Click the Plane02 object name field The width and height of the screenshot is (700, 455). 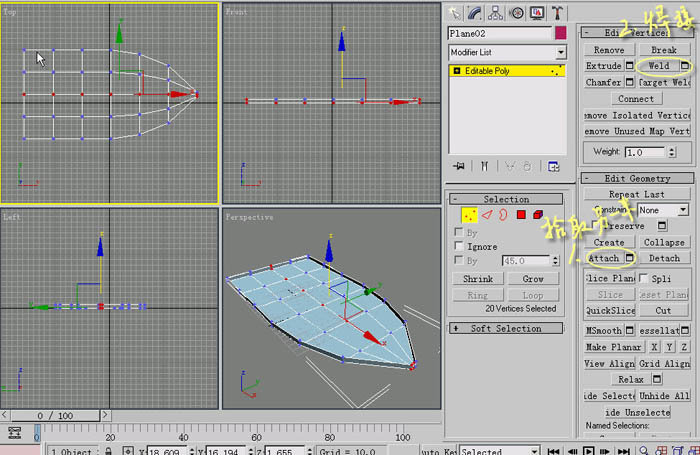pos(500,33)
